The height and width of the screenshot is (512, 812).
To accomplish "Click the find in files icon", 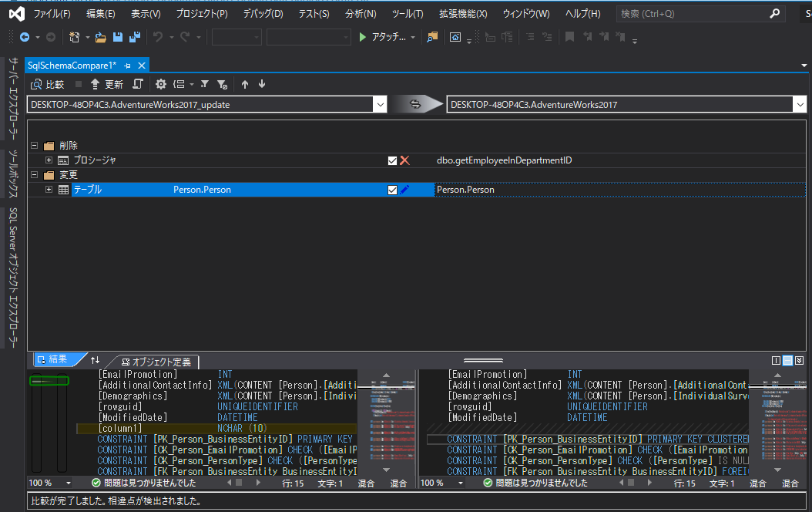I will 432,37.
